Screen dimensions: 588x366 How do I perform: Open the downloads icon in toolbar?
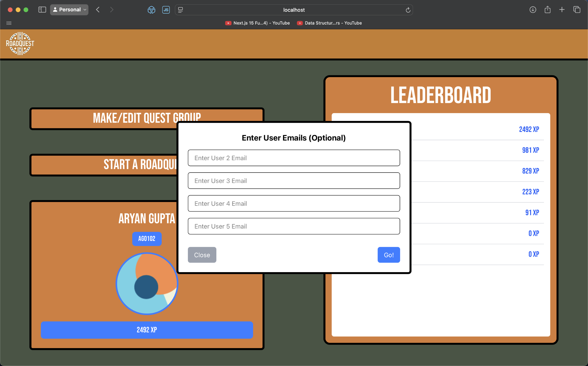(532, 10)
